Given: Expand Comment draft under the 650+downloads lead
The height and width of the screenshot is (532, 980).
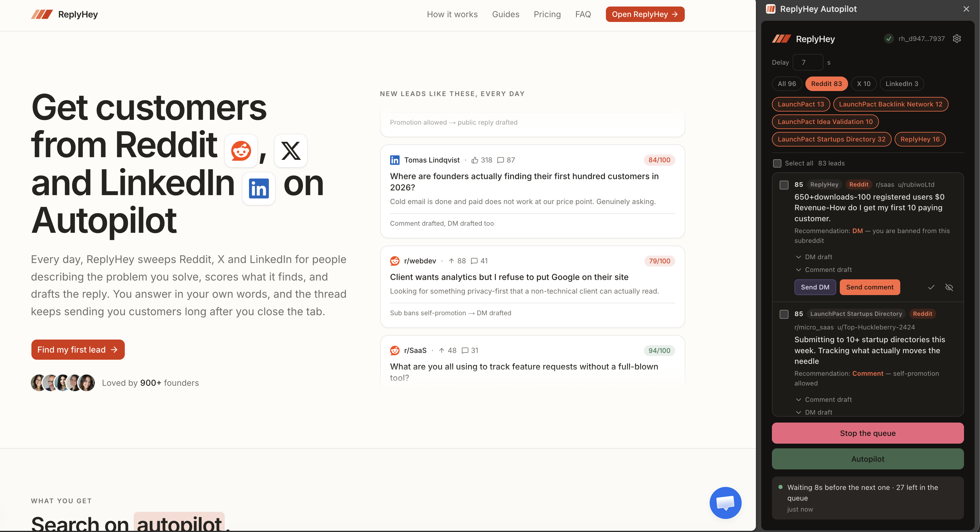Looking at the screenshot, I should tap(824, 270).
